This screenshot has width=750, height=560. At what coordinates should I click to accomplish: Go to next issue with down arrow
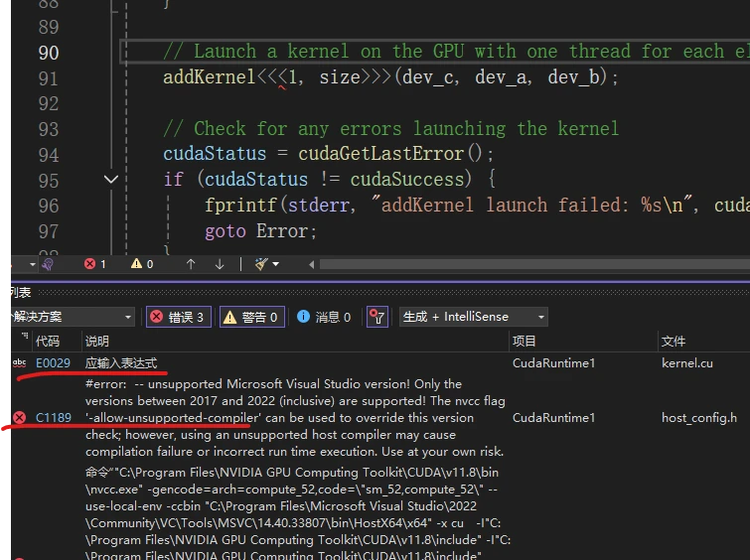(220, 264)
